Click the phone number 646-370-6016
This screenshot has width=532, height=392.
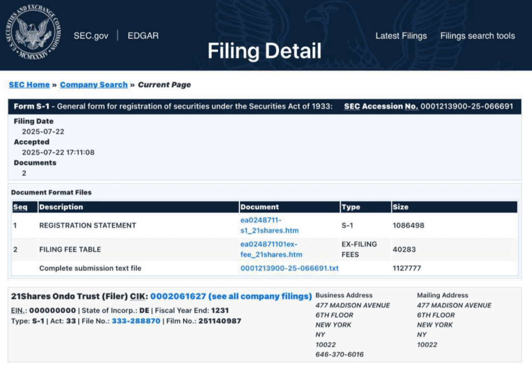(x=340, y=355)
